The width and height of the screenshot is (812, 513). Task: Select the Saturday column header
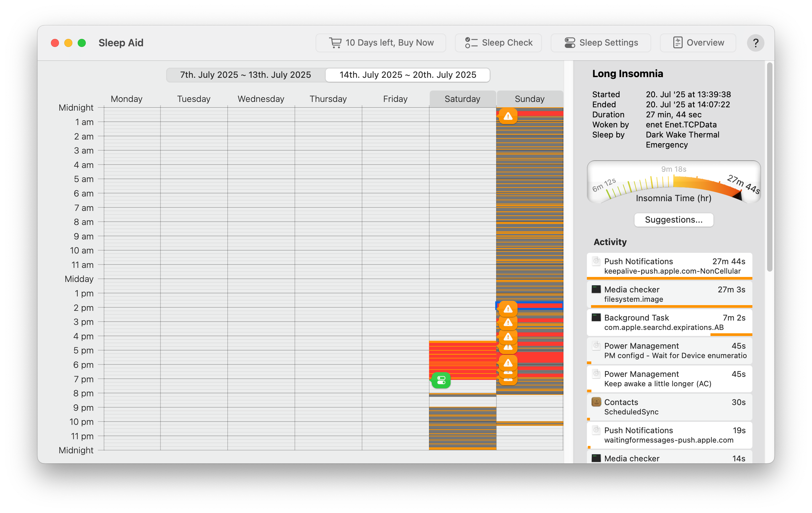click(462, 99)
